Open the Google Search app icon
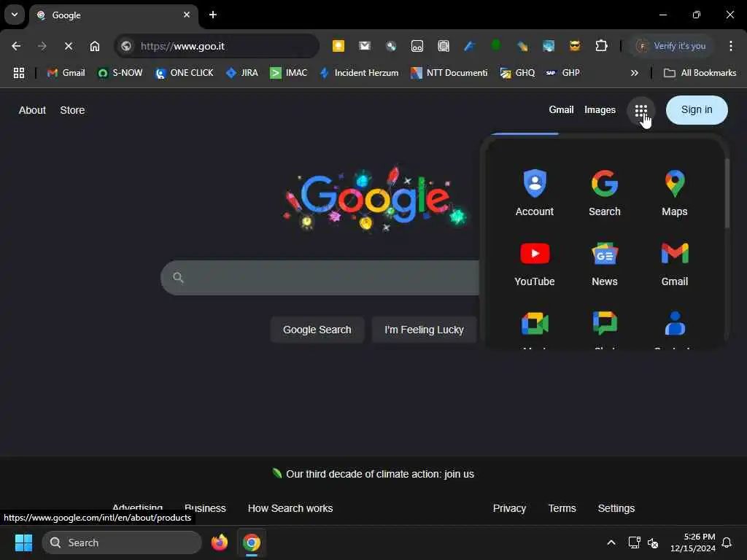The height and width of the screenshot is (560, 747). [x=604, y=192]
